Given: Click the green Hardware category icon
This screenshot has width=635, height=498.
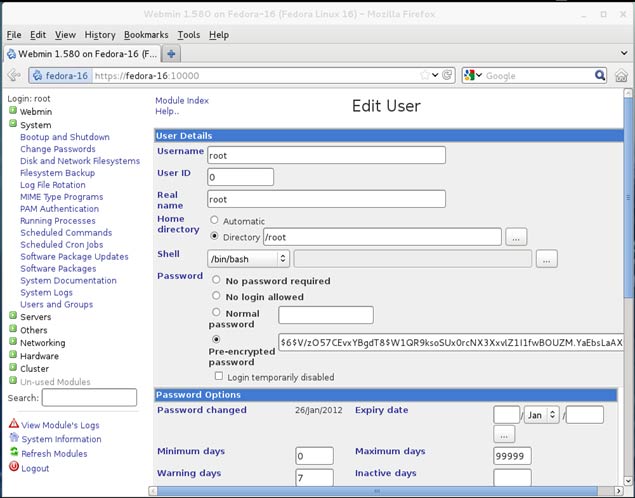Looking at the screenshot, I should point(13,355).
